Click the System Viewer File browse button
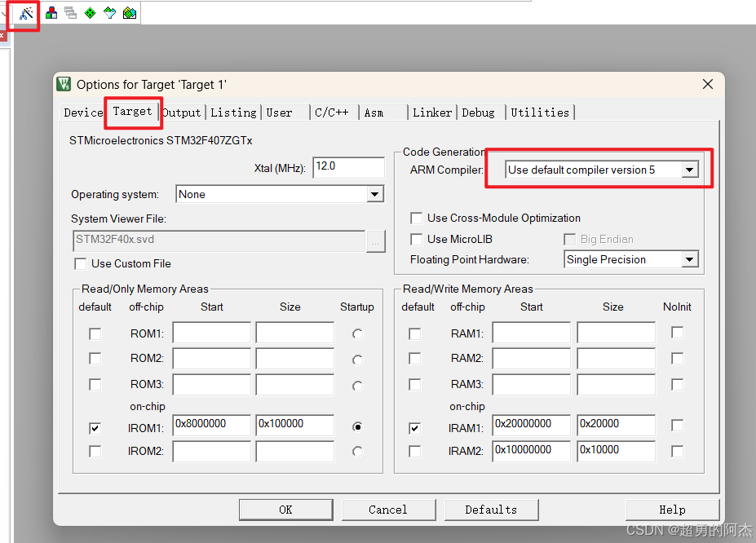756x543 pixels. click(376, 241)
